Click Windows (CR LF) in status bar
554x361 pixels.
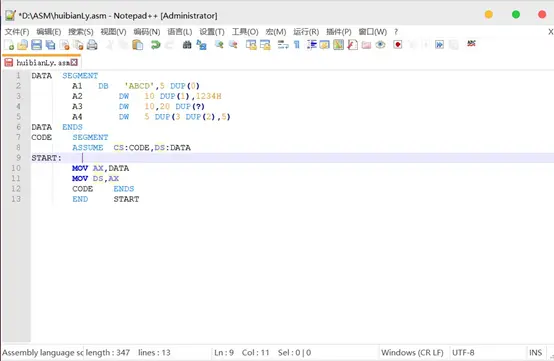pyautogui.click(x=412, y=353)
